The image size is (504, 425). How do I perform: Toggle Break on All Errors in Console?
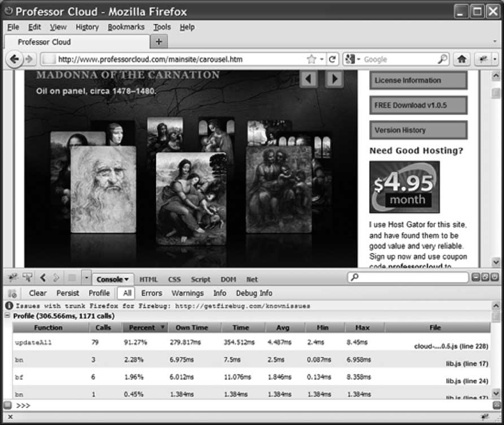(12, 293)
